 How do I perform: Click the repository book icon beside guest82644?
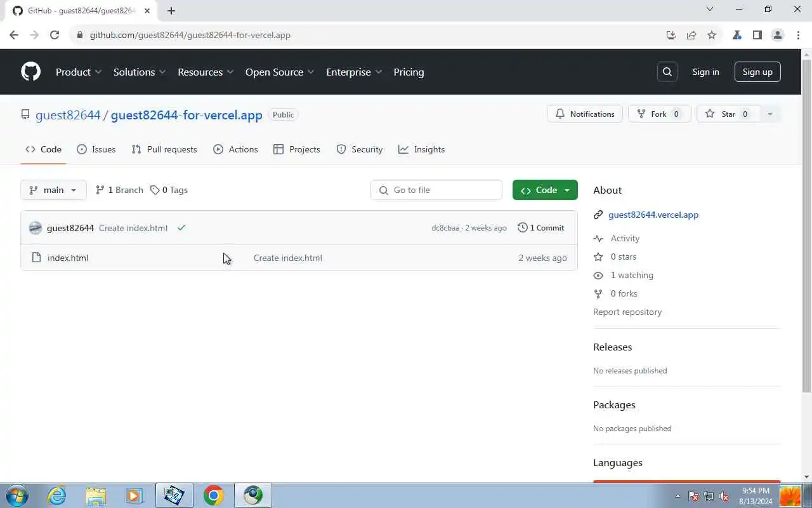point(25,115)
